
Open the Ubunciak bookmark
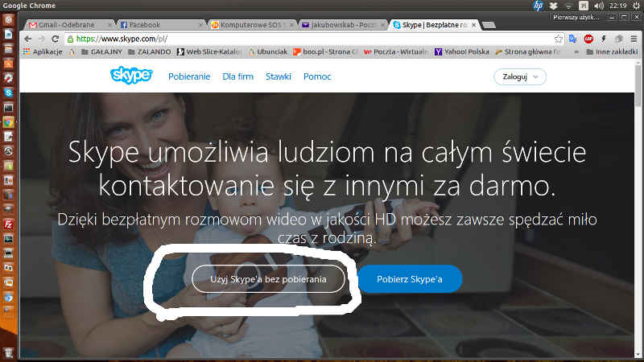point(268,51)
